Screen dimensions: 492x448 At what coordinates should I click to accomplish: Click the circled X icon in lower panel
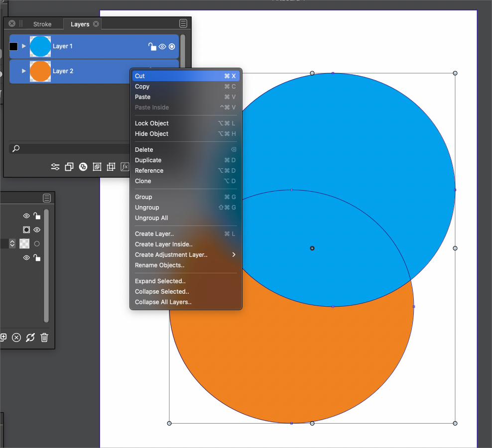pos(16,337)
